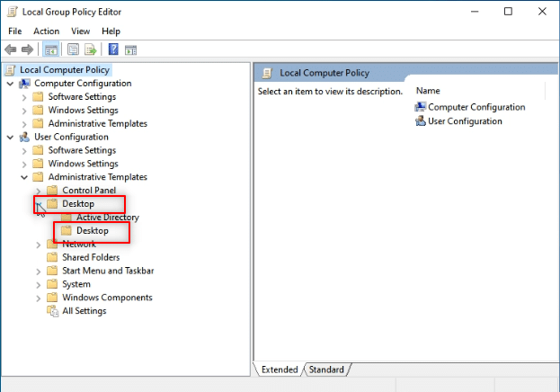Click User Configuration icon in the tree
The image size is (560, 392).
tap(24, 137)
